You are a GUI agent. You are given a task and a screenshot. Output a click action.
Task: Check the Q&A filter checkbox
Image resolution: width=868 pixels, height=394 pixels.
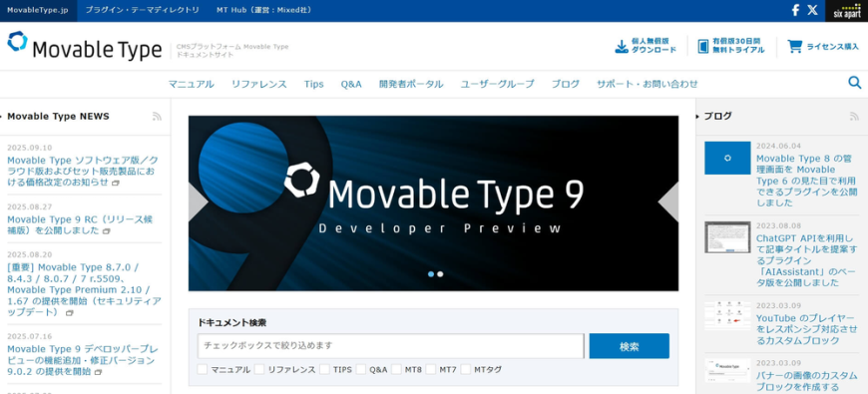[x=361, y=369]
